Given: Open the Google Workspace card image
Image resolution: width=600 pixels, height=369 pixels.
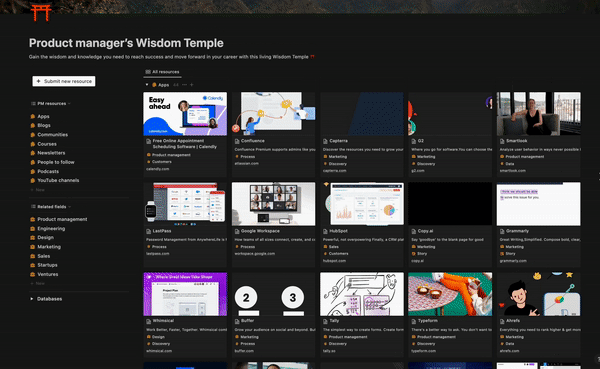Looking at the screenshot, I should (x=274, y=204).
